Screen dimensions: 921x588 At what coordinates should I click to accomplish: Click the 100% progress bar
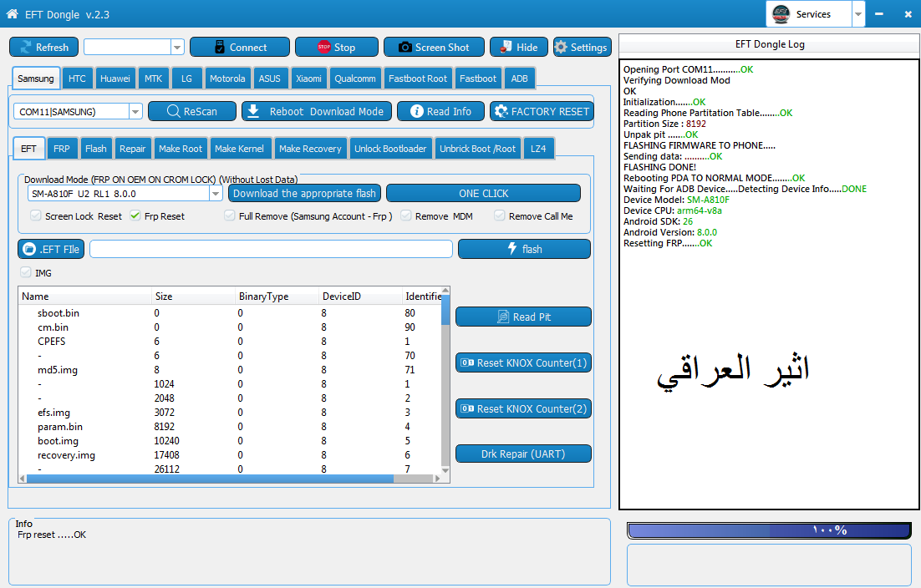(x=769, y=530)
